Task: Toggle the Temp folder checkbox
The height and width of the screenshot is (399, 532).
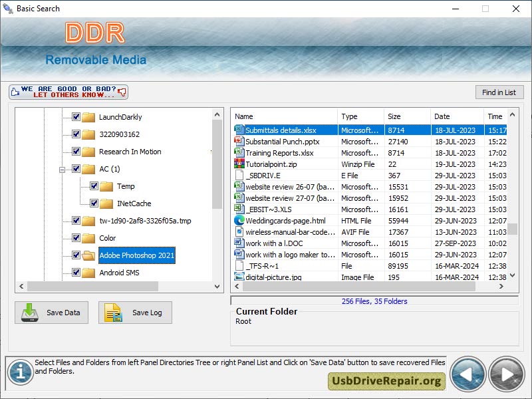Action: click(94, 186)
